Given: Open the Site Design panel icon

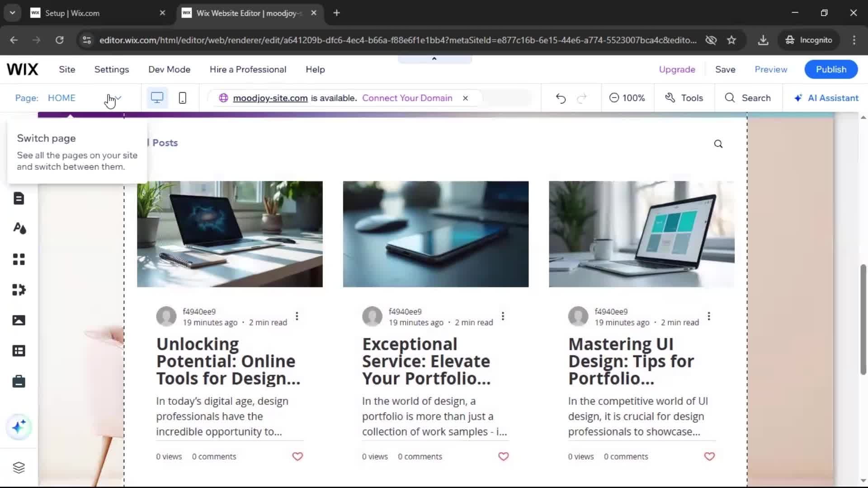Looking at the screenshot, I should (x=19, y=229).
